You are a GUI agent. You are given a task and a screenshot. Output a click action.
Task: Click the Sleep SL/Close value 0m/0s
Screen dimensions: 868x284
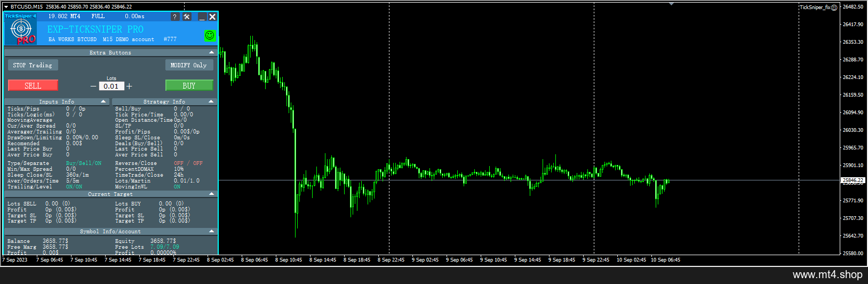tap(182, 138)
